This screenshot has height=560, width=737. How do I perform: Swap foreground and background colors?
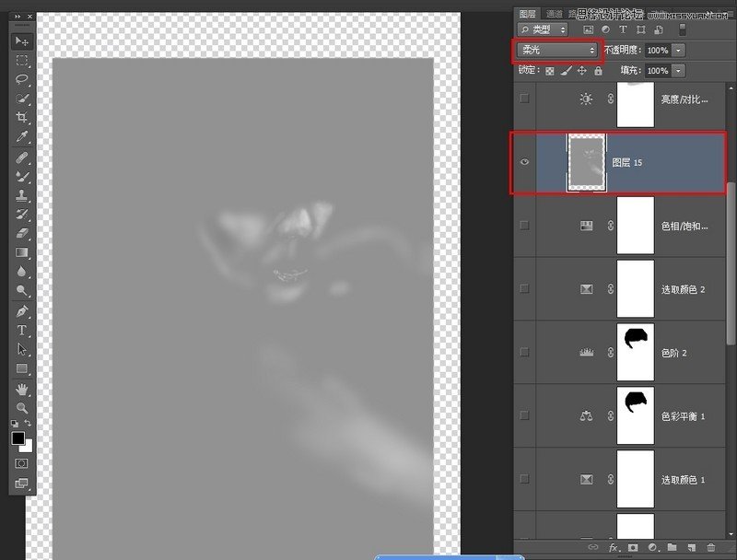coord(29,423)
